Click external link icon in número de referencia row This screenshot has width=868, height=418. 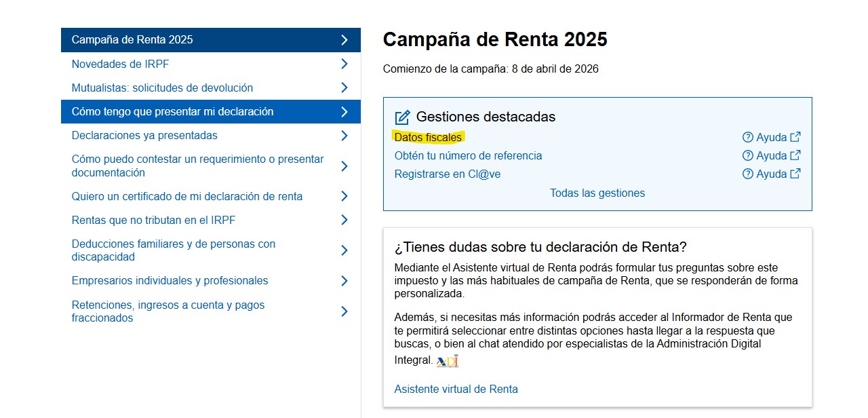pos(795,155)
